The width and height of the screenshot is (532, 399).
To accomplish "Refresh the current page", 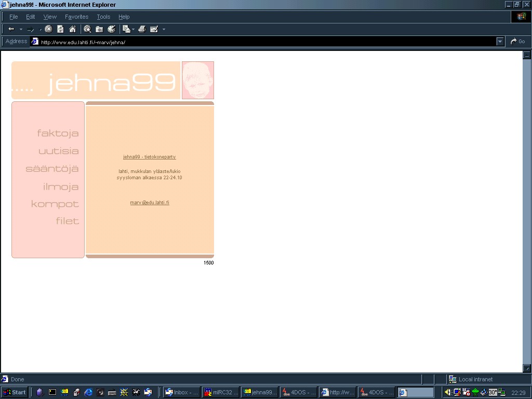I will pyautogui.click(x=60, y=29).
